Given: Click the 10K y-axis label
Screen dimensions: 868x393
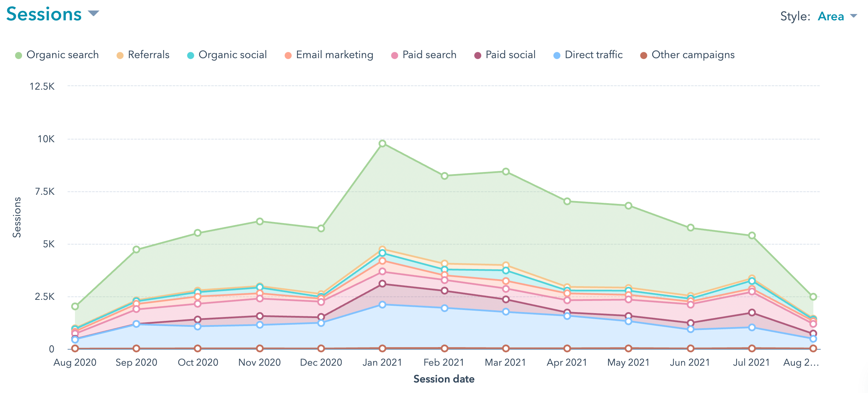Looking at the screenshot, I should [x=46, y=139].
